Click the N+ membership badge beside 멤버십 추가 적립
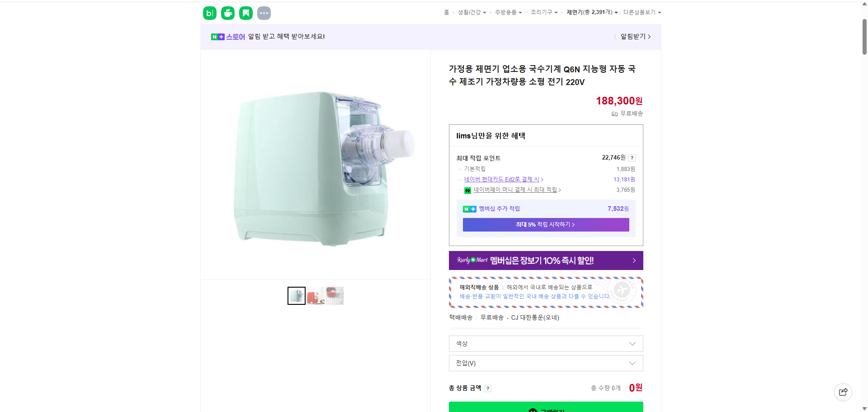Screen dimensions: 868x412 point(469,208)
